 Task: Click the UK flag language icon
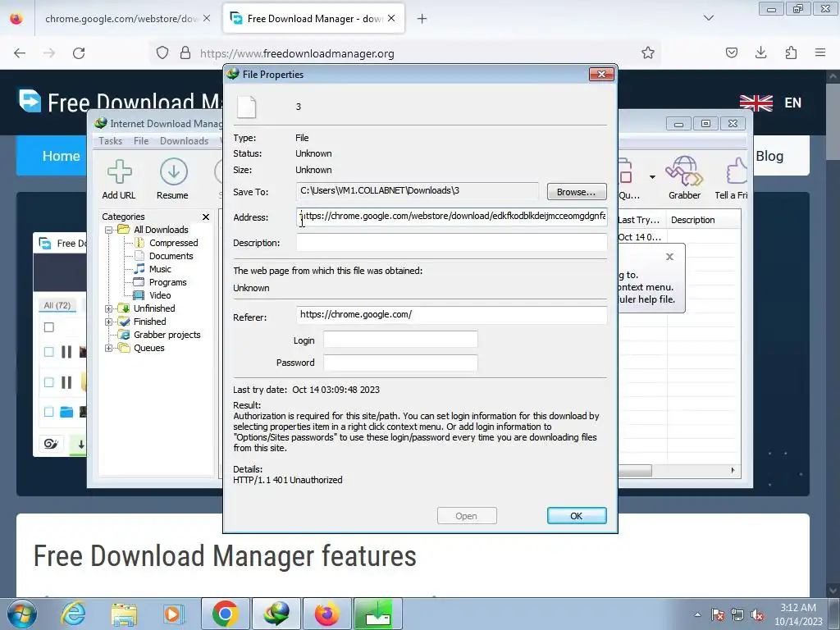tap(756, 103)
